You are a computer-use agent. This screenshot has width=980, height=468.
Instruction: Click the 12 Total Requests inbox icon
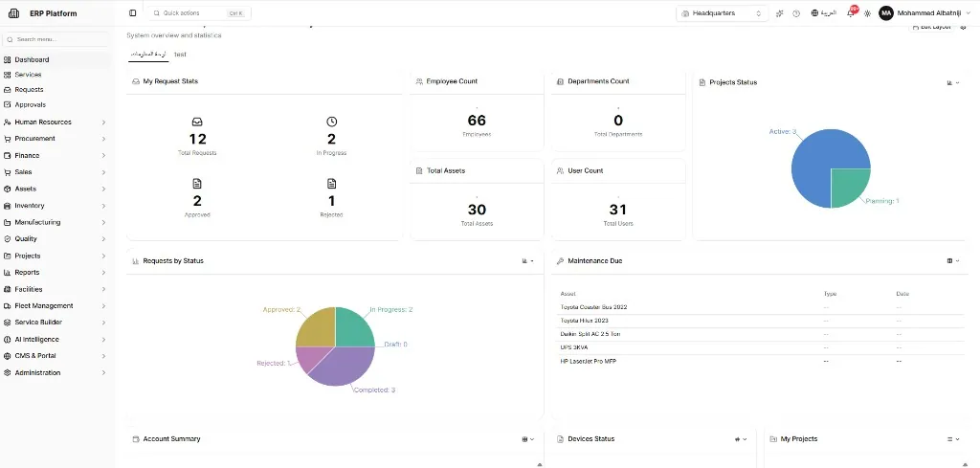[x=197, y=122]
